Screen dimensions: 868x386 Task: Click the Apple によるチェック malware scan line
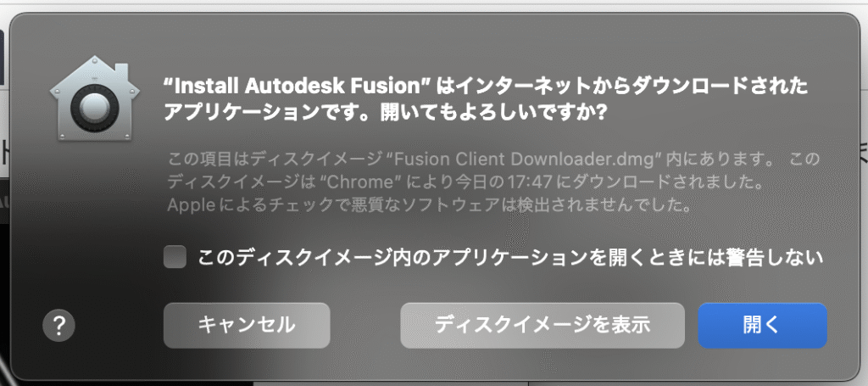coord(430,206)
